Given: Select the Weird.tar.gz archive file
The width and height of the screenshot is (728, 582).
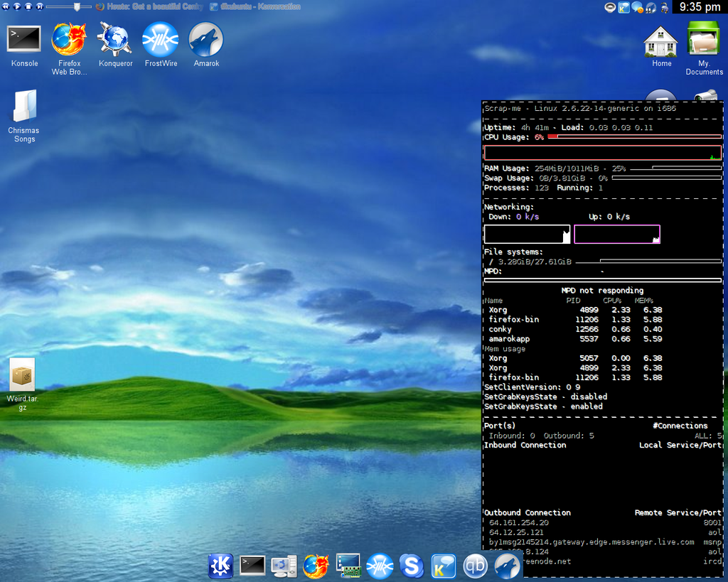Looking at the screenshot, I should click(x=22, y=374).
